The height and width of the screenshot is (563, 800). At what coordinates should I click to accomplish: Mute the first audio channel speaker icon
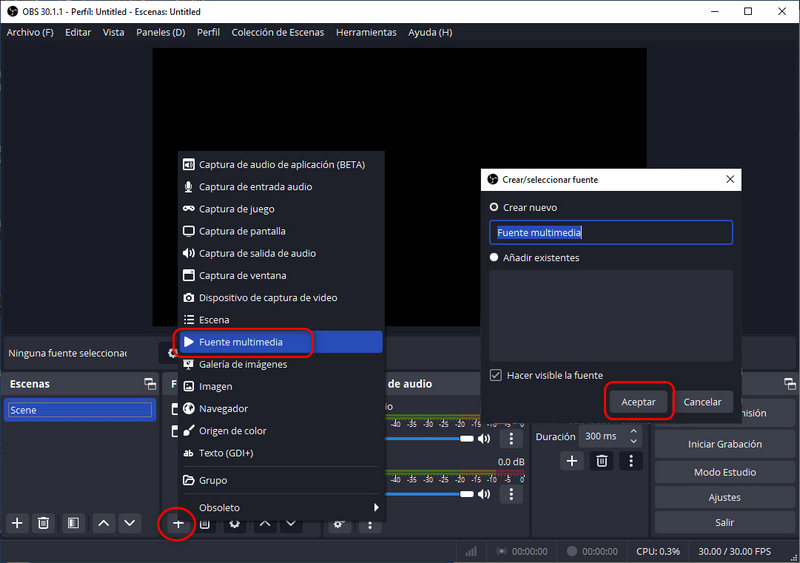(484, 438)
